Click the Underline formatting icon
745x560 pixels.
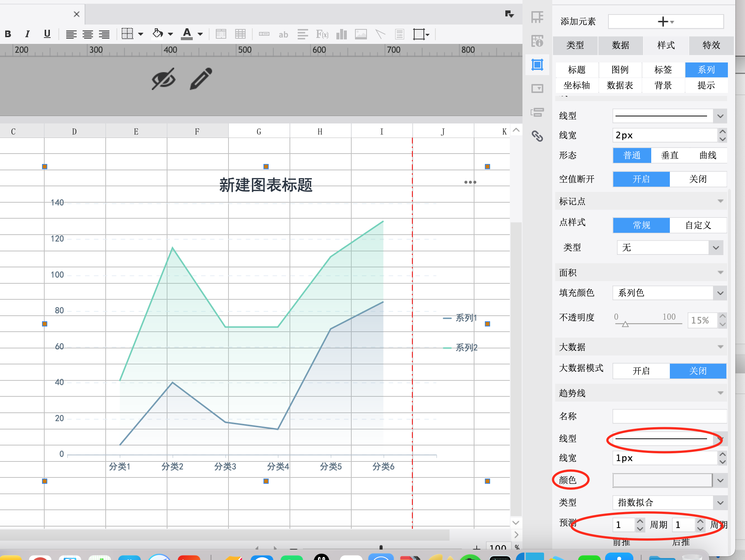point(47,34)
